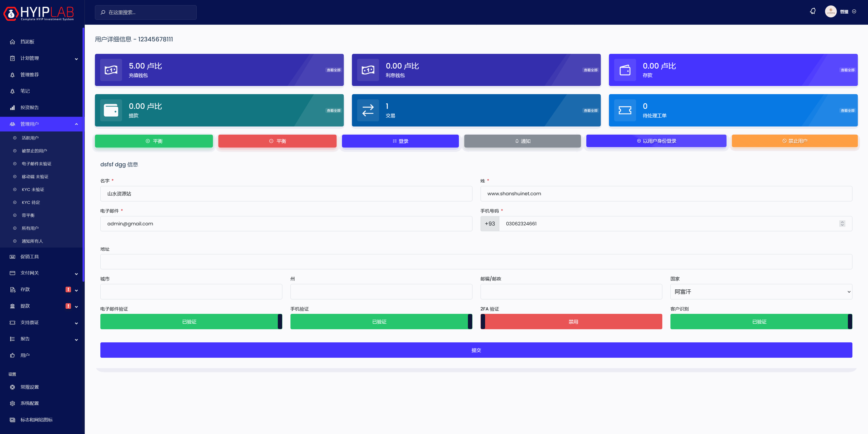Select the KYC 待定 sidebar entry
This screenshot has width=868, height=434.
(31, 202)
